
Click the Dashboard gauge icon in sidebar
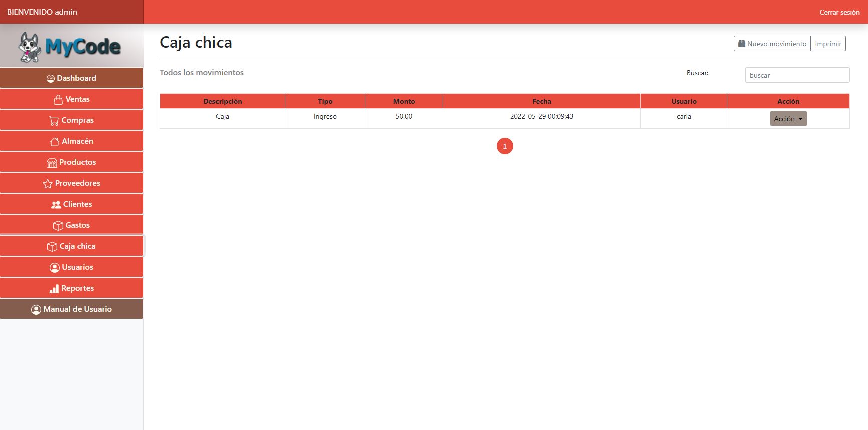pyautogui.click(x=51, y=79)
